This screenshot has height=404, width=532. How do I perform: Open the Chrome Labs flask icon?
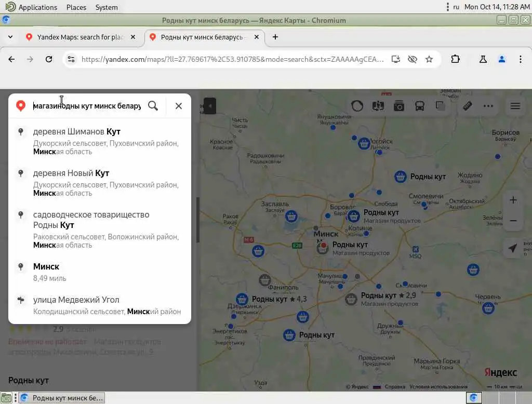click(483, 59)
